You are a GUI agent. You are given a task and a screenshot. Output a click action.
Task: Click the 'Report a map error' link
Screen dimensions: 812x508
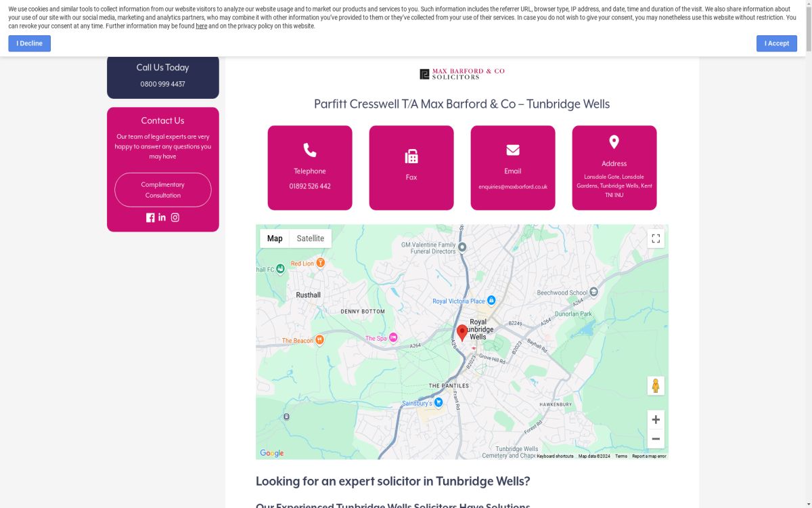(x=648, y=456)
